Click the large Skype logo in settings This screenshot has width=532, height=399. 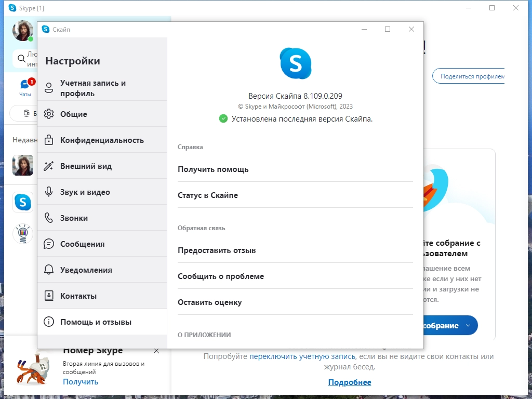296,63
